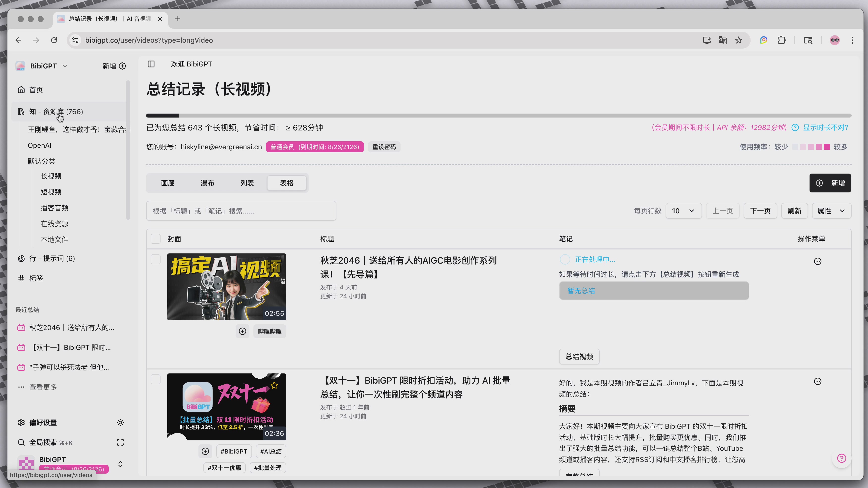The image size is (868, 488).
Task: Open 偏好设置 preferences gear
Action: (x=21, y=422)
